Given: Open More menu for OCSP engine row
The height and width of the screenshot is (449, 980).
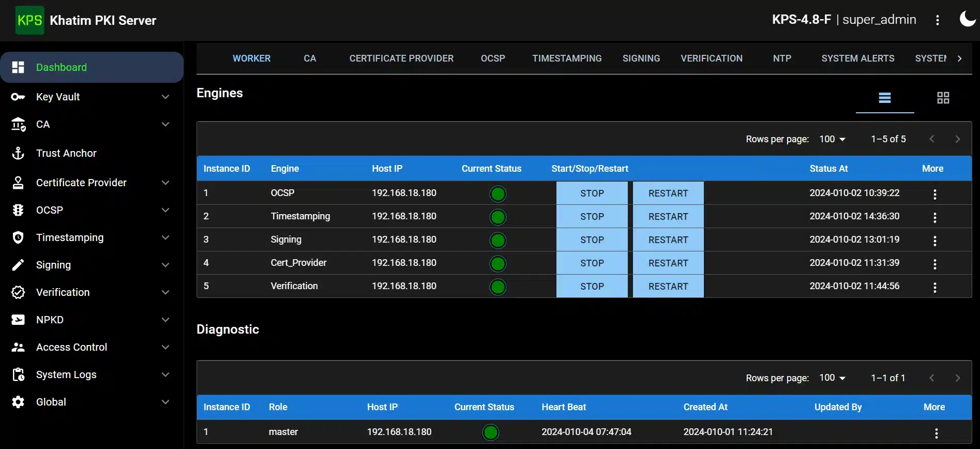Looking at the screenshot, I should tap(934, 194).
